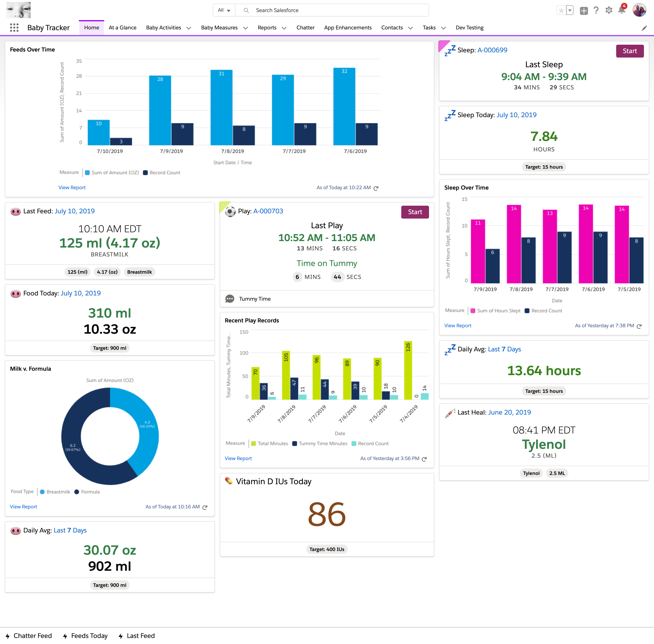Click the edit navigation pencil icon
Image resolution: width=654 pixels, height=644 pixels.
[644, 28]
